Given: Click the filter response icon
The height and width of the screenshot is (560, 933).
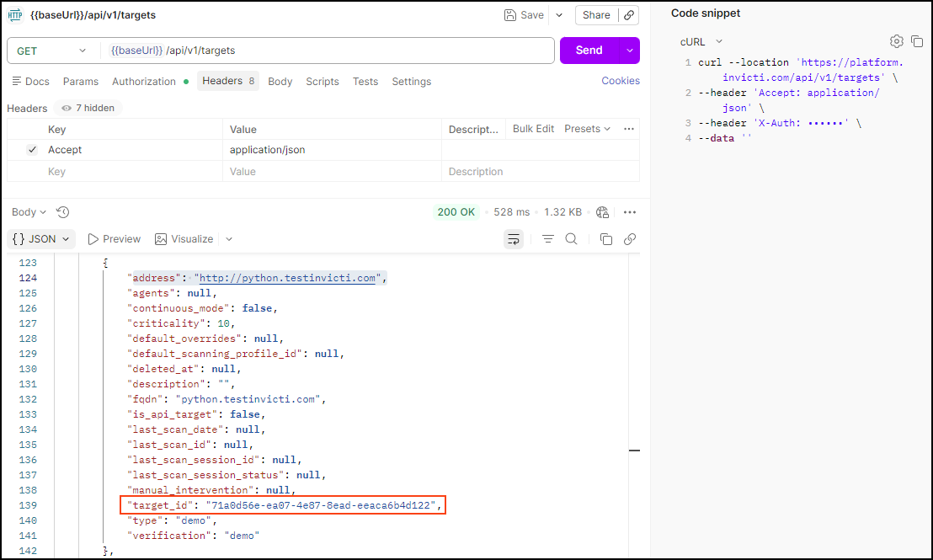Looking at the screenshot, I should (548, 239).
